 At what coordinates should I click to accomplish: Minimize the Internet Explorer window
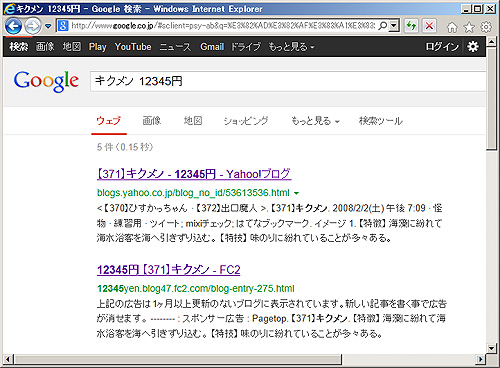(x=466, y=9)
